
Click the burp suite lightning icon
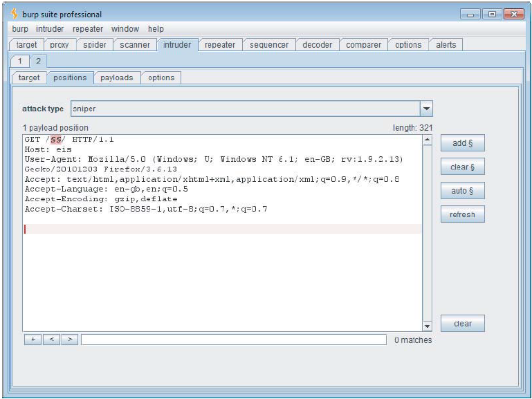[15, 14]
